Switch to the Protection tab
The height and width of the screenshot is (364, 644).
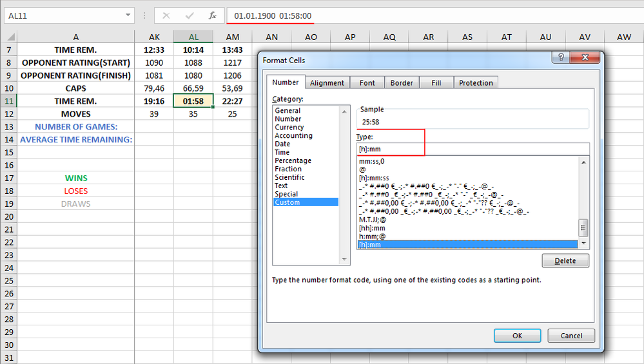click(x=476, y=82)
